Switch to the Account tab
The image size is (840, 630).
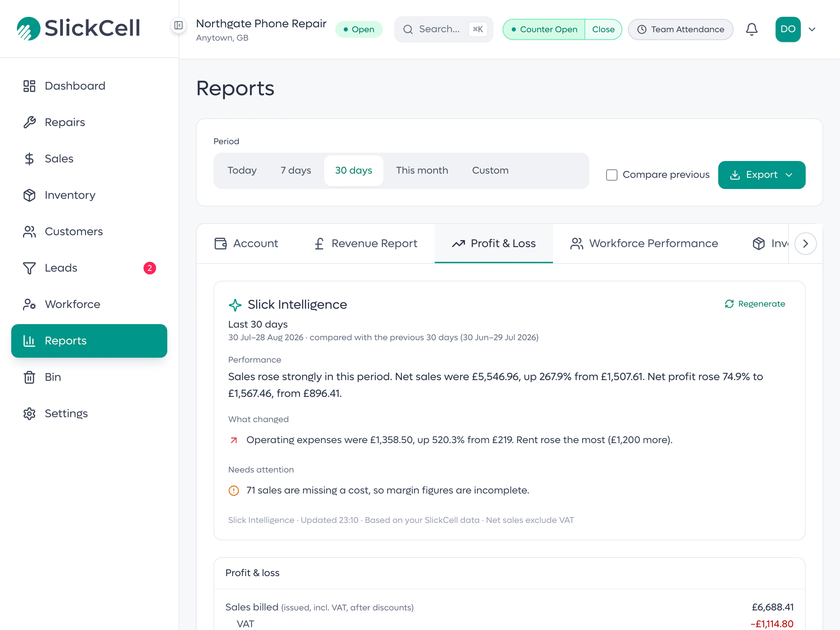[246, 243]
